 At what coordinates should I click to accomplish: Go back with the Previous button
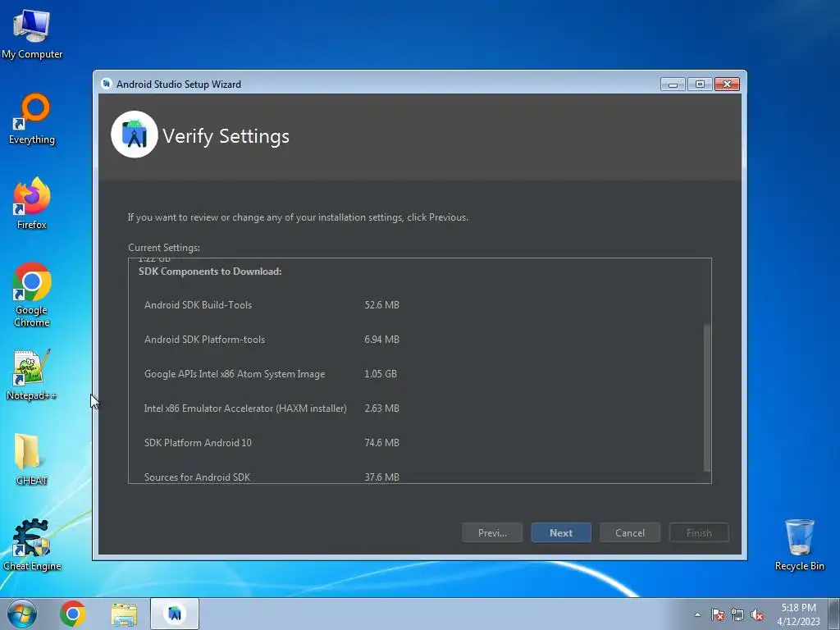(x=492, y=532)
